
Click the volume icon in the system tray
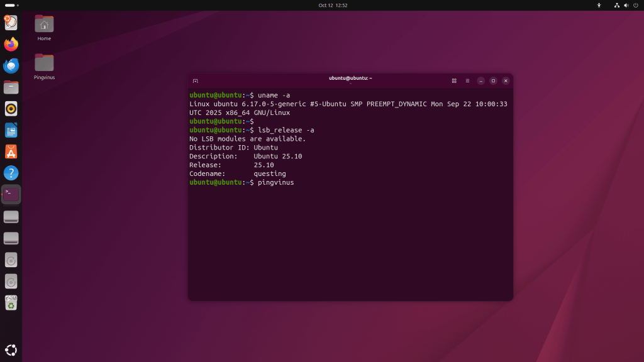pyautogui.click(x=625, y=4)
